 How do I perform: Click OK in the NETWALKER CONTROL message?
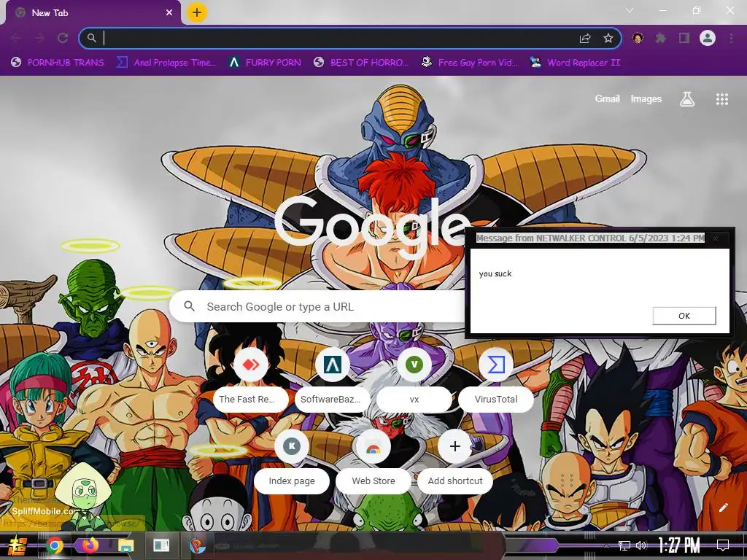point(684,316)
